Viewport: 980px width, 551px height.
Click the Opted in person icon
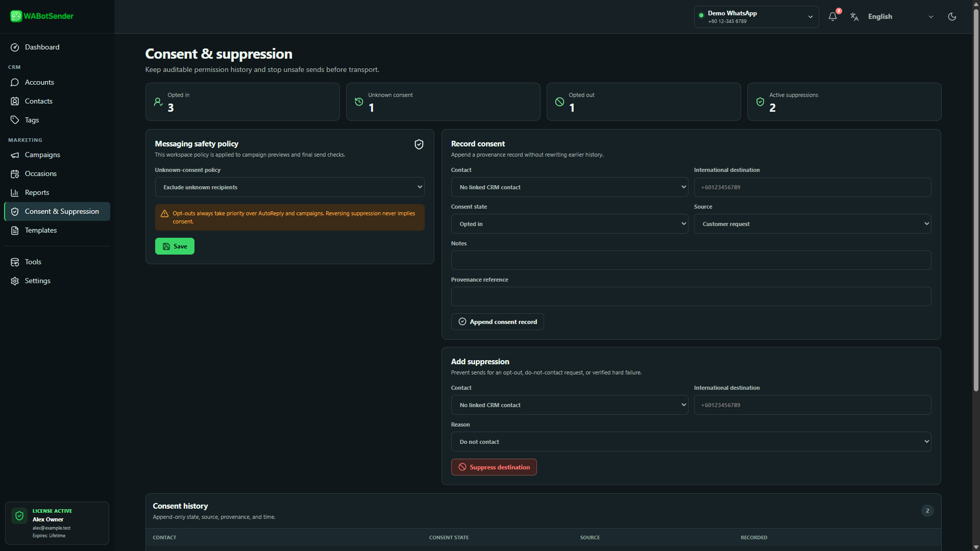158,102
